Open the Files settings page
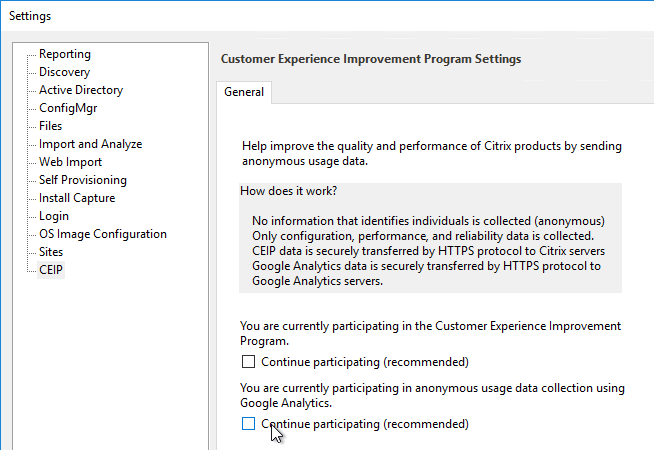 point(50,126)
